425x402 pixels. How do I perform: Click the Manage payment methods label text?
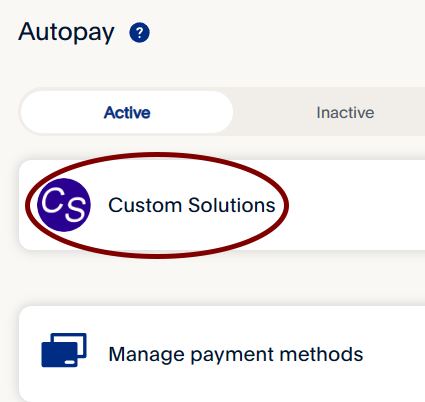point(236,354)
